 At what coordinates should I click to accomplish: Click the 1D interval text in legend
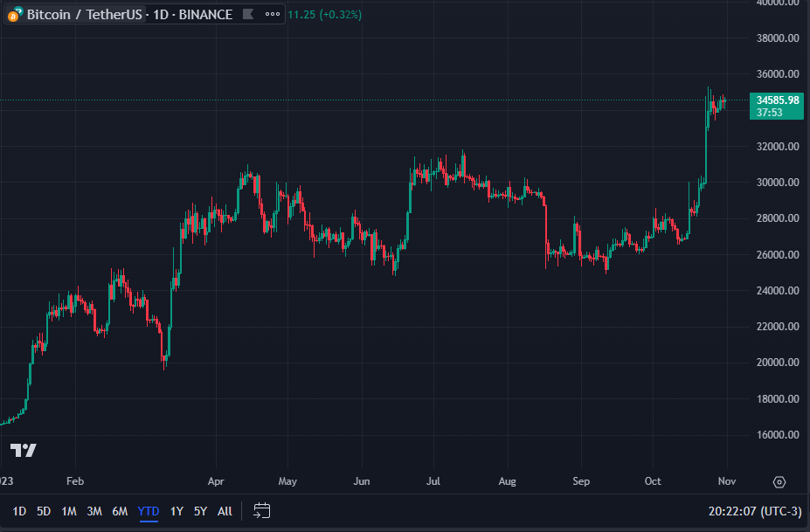tap(161, 15)
